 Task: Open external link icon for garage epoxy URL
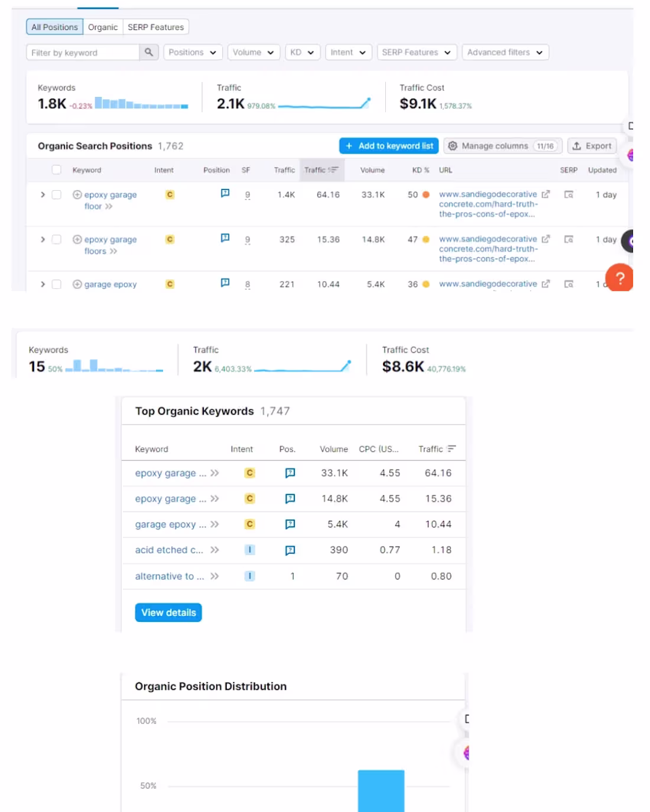coord(545,284)
